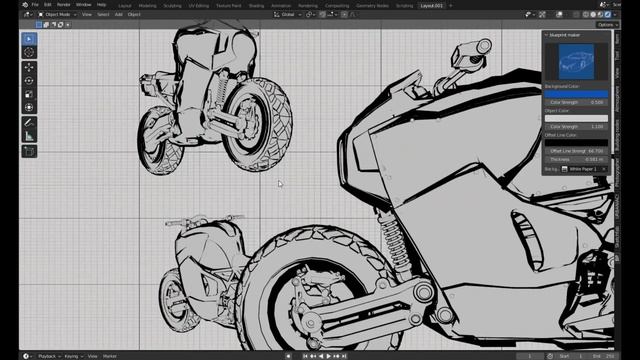This screenshot has width=640, height=360.
Task: Set selection mode to new
Action: (38, 24)
